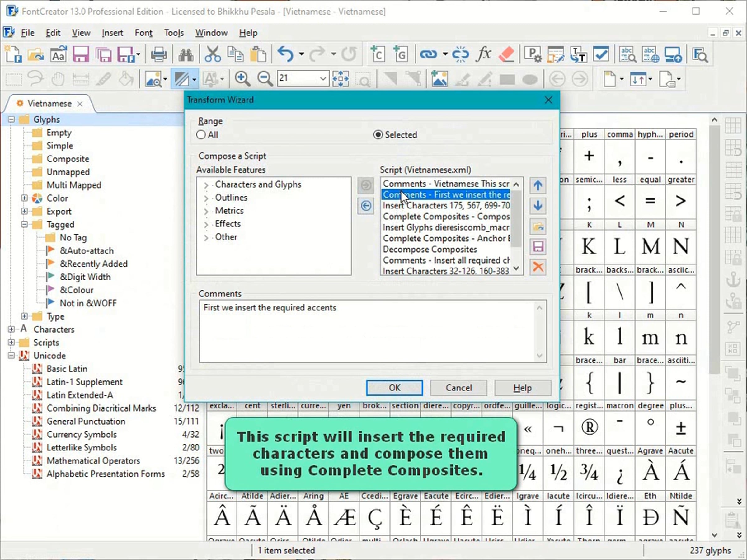This screenshot has height=560, width=747.
Task: Open the zoom level 21 dropdown
Action: 322,79
